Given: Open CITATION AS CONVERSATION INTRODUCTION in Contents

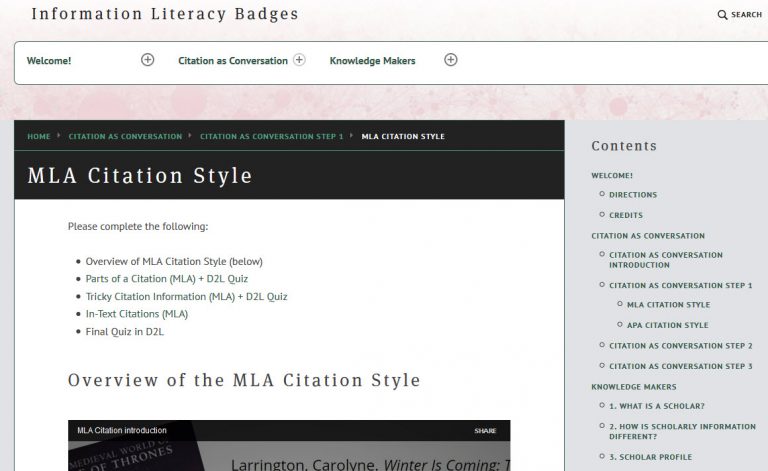Looking at the screenshot, I should point(666,260).
